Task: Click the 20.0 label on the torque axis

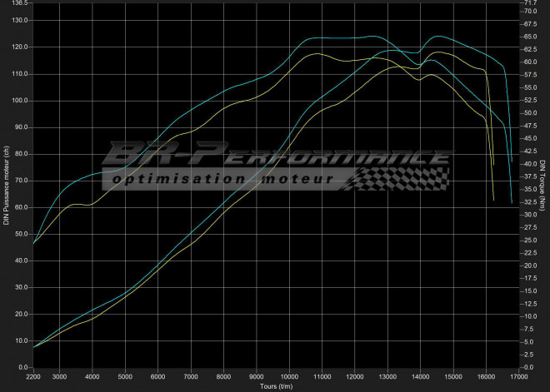Action: (x=528, y=265)
